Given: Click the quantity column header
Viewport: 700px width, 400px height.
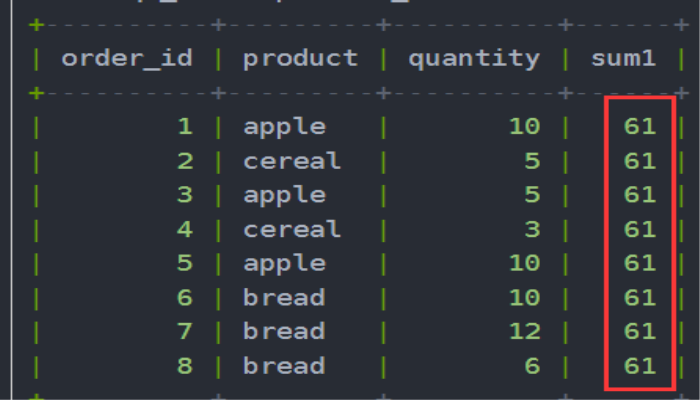Looking at the screenshot, I should 474,59.
